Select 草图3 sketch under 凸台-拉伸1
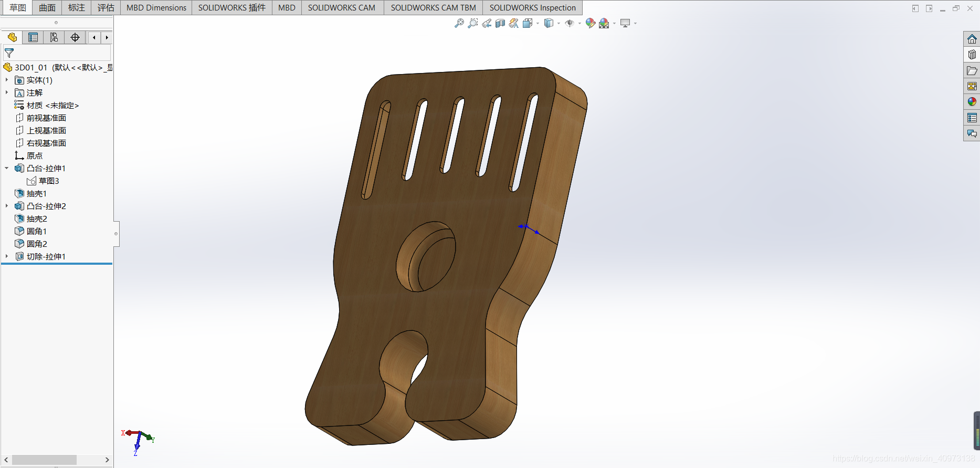980x468 pixels. 43,181
